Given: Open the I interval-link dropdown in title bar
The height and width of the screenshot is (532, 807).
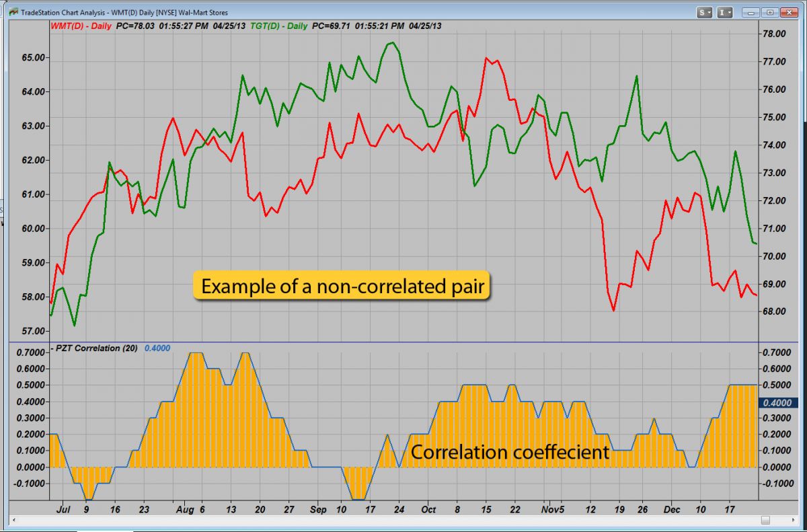Looking at the screenshot, I should pyautogui.click(x=724, y=11).
